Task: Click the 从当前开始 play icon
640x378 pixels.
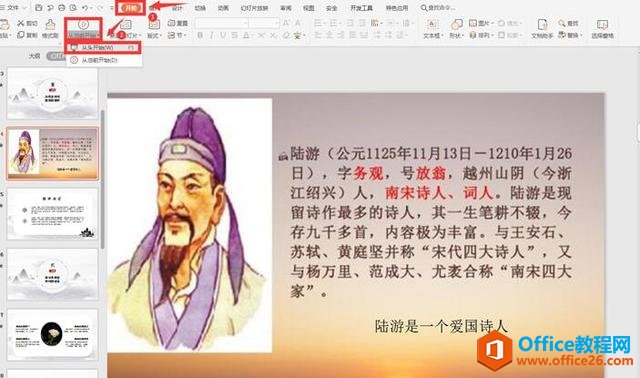Action: 83,24
